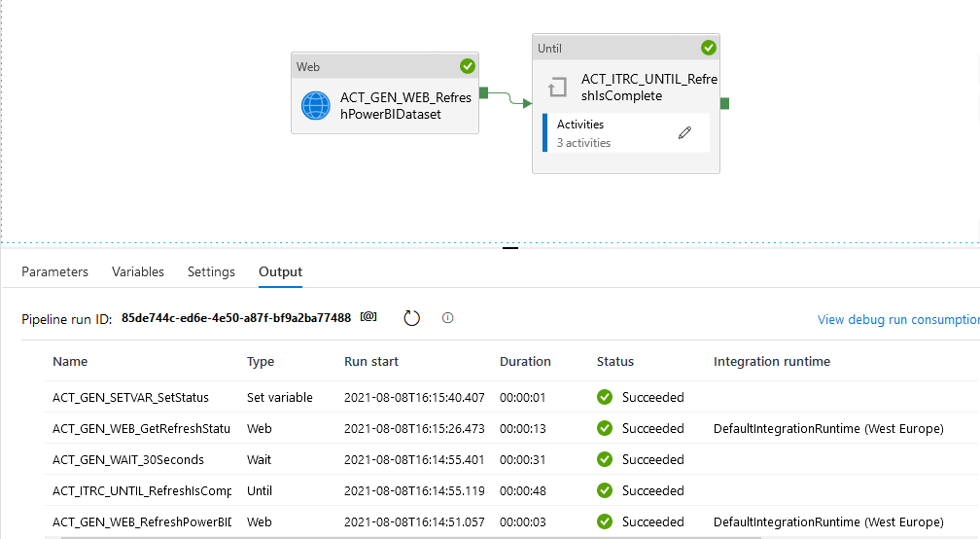Click the horizontal scrollbar below the output table

coord(411,537)
